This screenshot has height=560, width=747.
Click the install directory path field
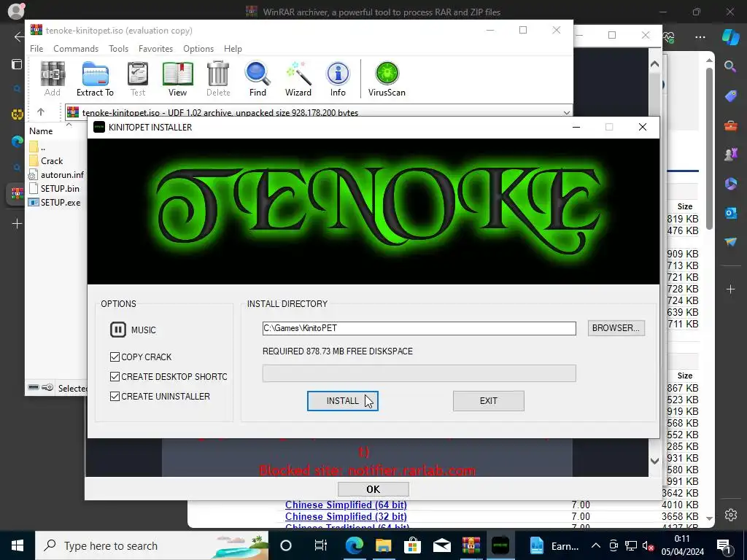tap(419, 328)
